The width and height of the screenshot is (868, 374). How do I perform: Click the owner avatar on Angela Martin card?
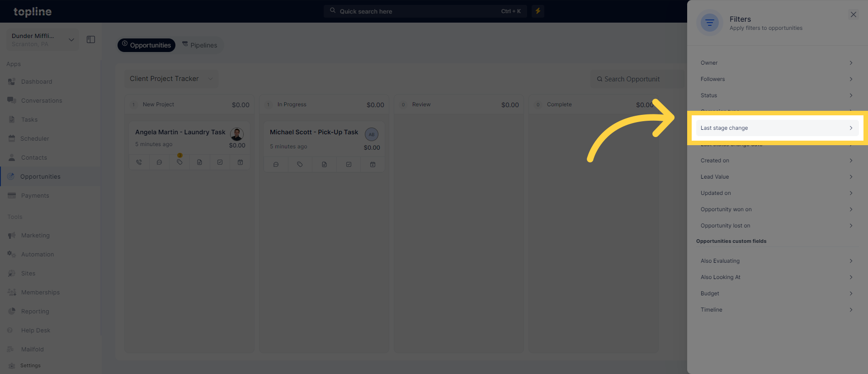coord(237,134)
